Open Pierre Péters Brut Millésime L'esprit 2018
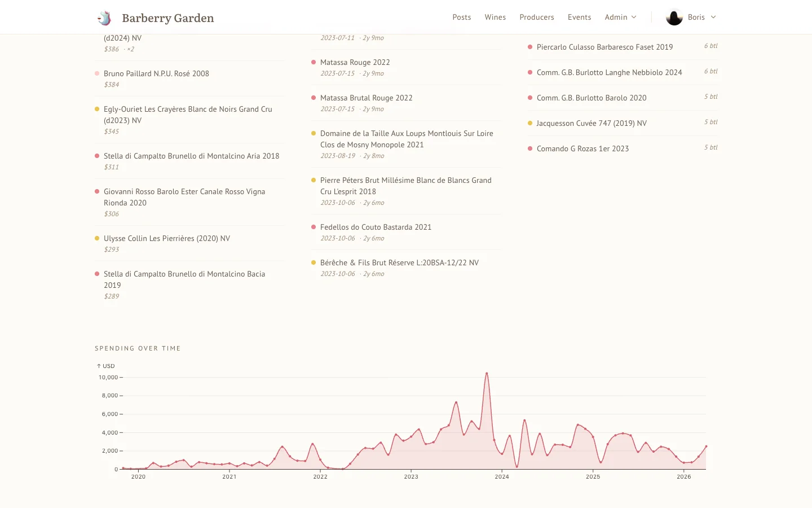 405,186
